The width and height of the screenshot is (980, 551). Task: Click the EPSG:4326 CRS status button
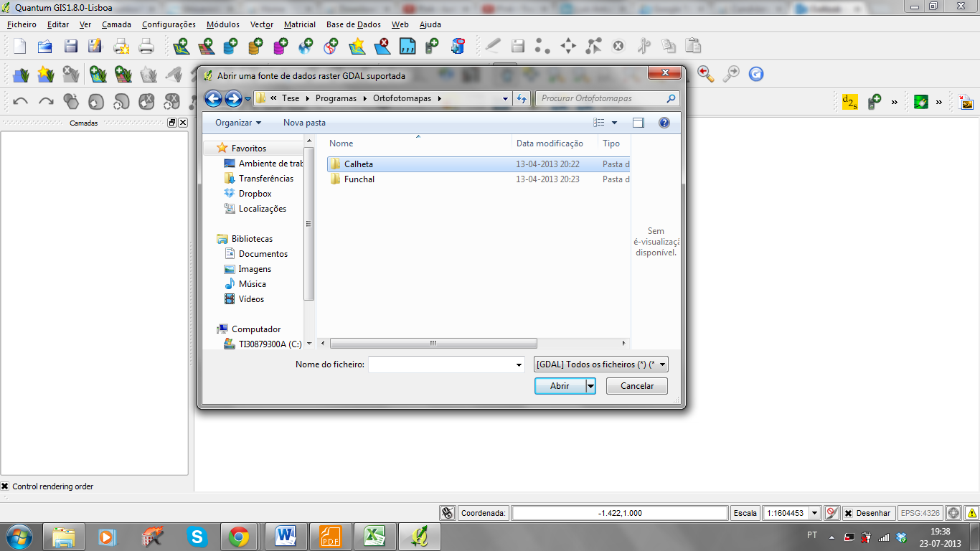pos(920,513)
